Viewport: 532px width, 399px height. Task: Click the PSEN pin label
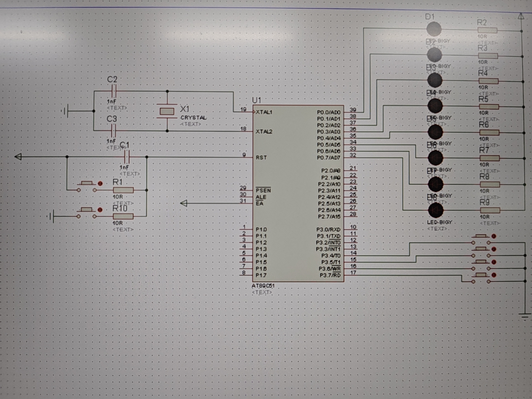(263, 190)
